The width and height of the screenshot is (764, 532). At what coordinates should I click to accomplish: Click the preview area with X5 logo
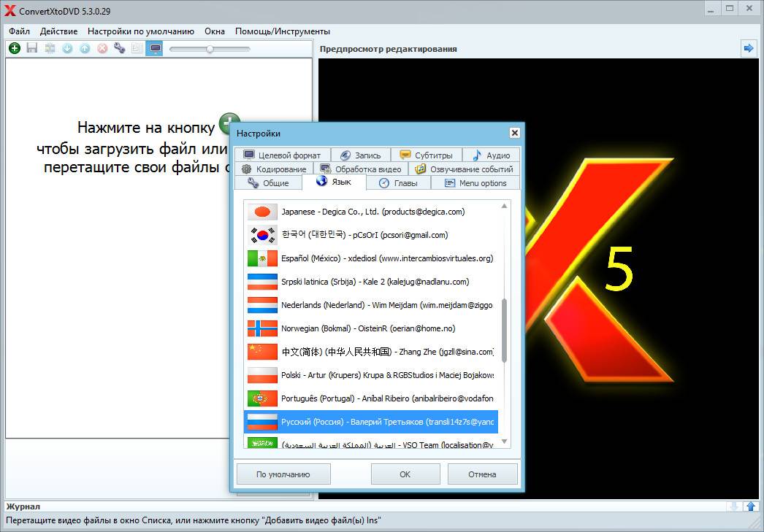[x=643, y=277]
